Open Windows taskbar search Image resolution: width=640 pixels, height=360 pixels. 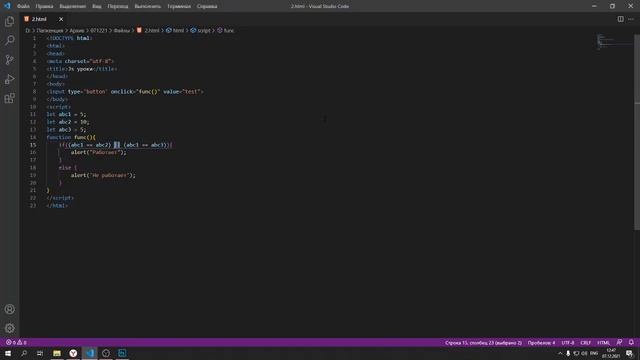pyautogui.click(x=24, y=353)
